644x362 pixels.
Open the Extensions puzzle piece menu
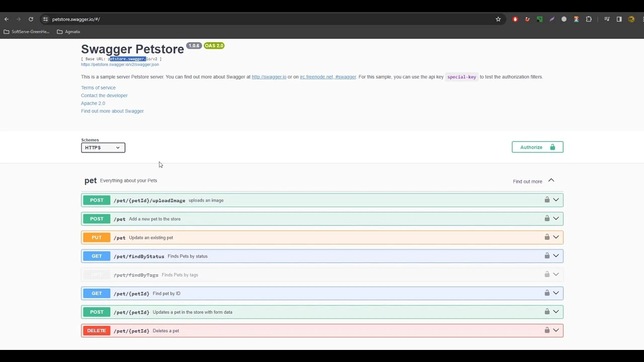(x=589, y=19)
